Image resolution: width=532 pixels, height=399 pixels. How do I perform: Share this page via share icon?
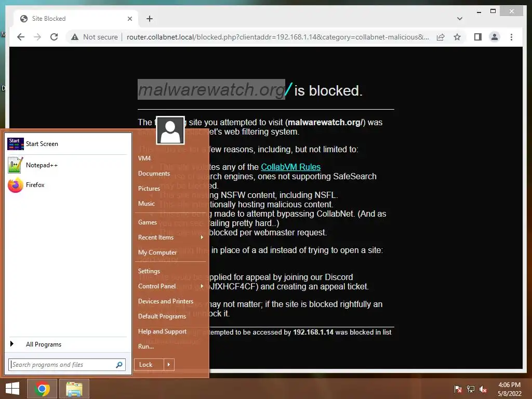point(441,37)
